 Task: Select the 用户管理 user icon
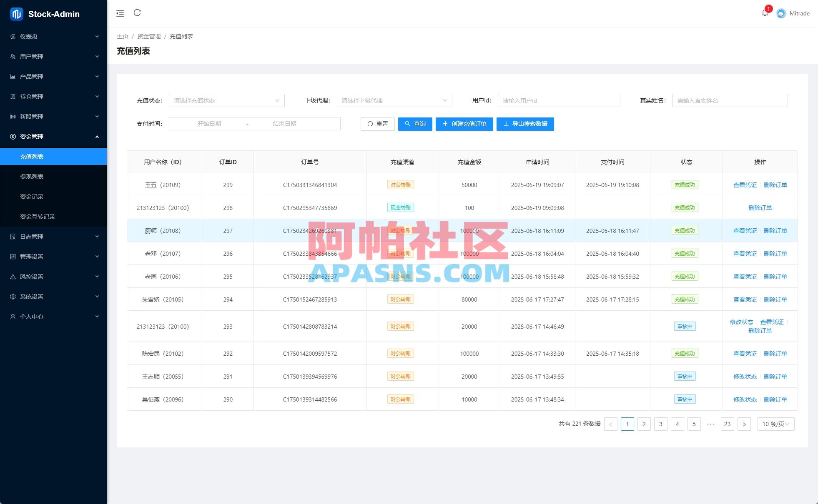point(13,56)
